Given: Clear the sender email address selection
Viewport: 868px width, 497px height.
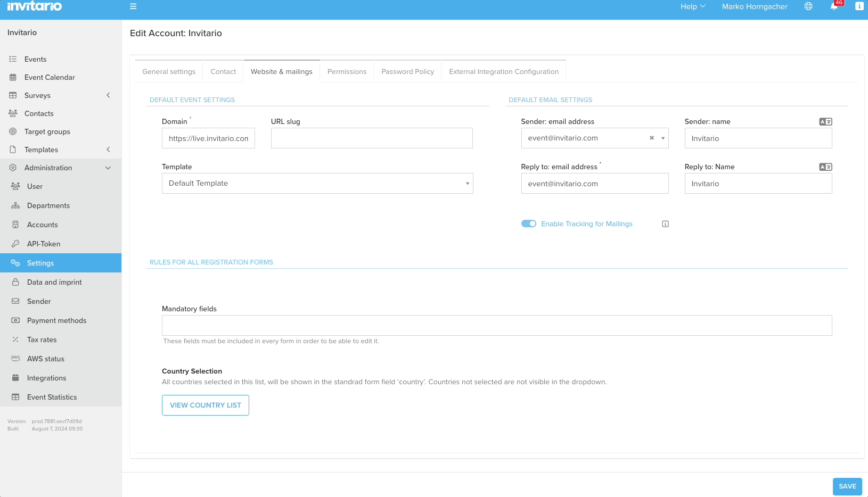Looking at the screenshot, I should click(651, 138).
